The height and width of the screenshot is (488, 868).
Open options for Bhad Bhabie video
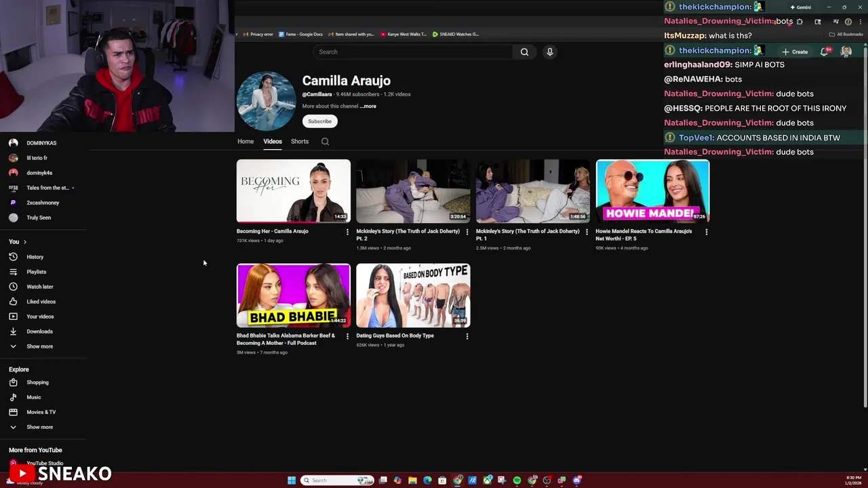pyautogui.click(x=347, y=336)
